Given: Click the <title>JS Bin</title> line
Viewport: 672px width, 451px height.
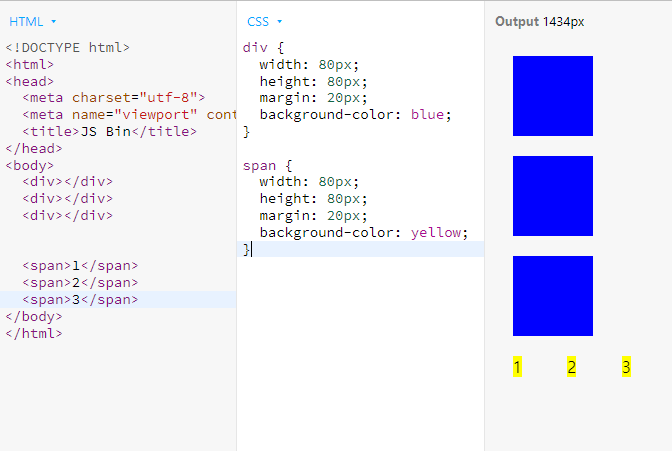Looking at the screenshot, I should coord(109,131).
